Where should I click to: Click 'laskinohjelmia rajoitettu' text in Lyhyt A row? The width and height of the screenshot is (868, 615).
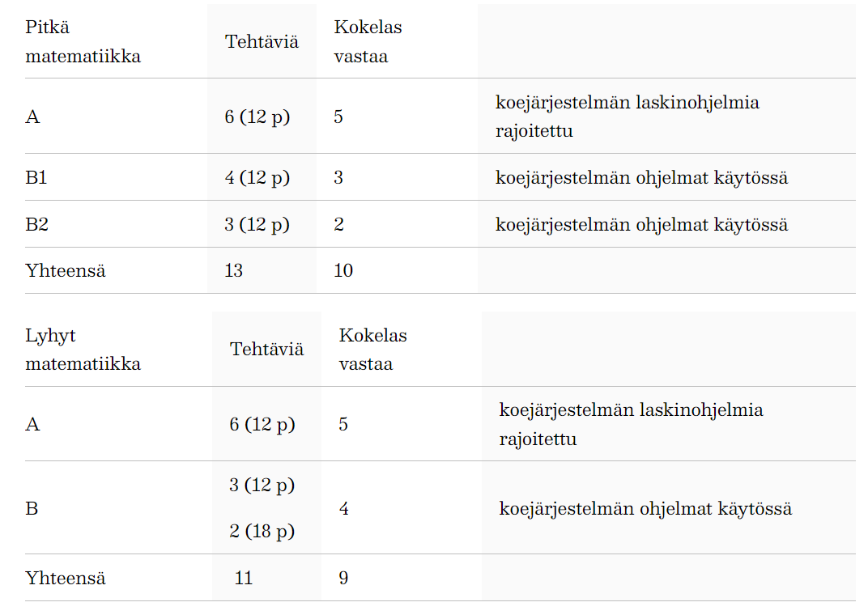coord(631,424)
